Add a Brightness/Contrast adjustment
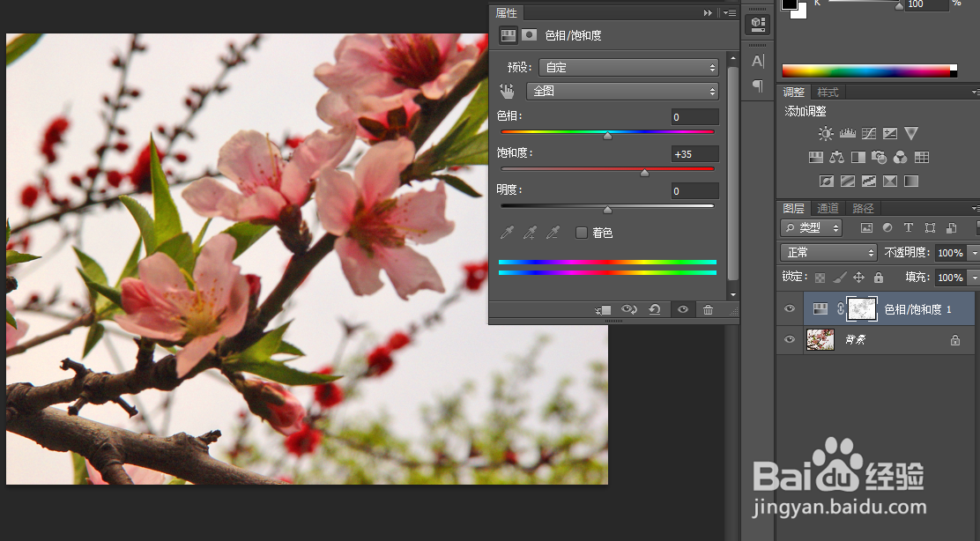 click(x=826, y=133)
